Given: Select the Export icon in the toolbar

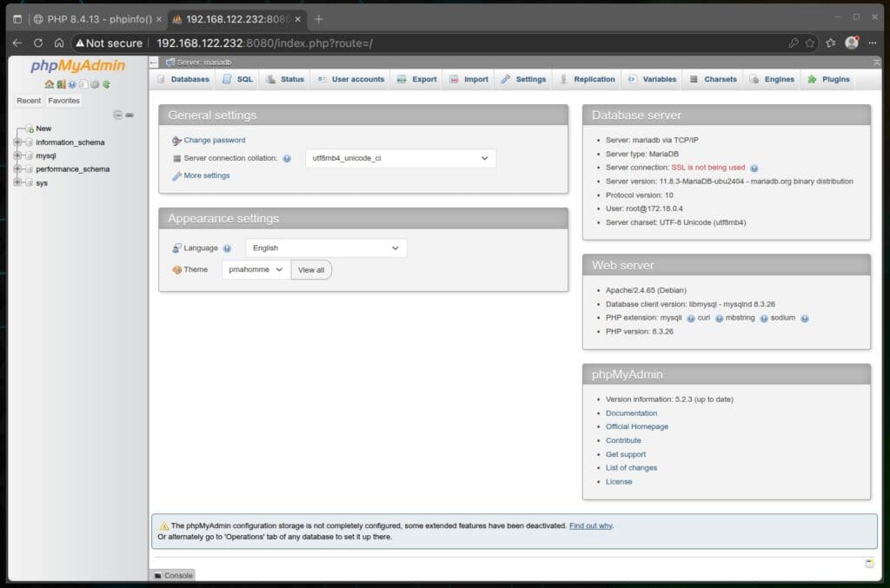Looking at the screenshot, I should [416, 79].
